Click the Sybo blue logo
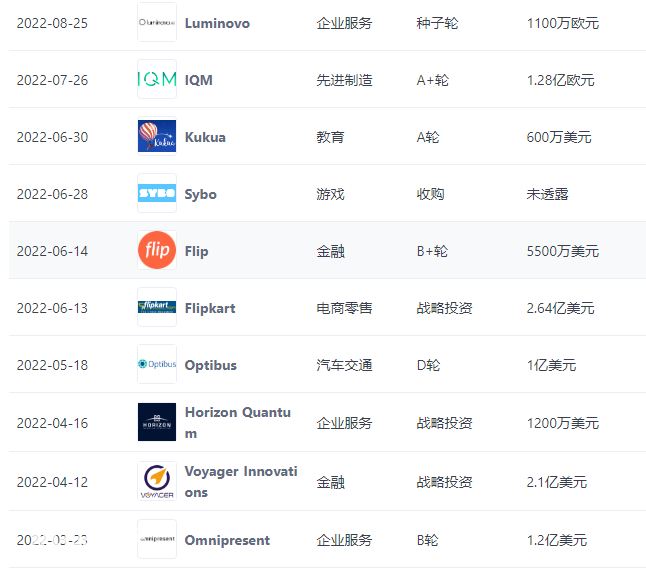Viewport: 646px width, 577px height. tap(157, 193)
